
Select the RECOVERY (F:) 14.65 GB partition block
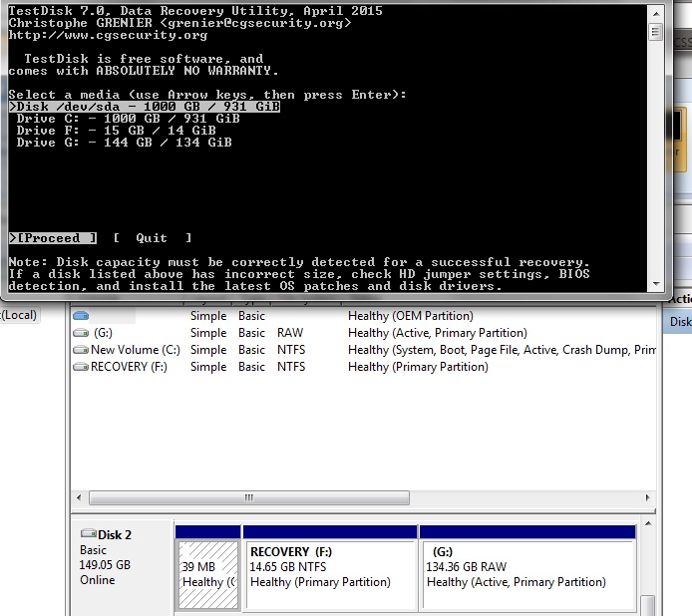(x=329, y=574)
